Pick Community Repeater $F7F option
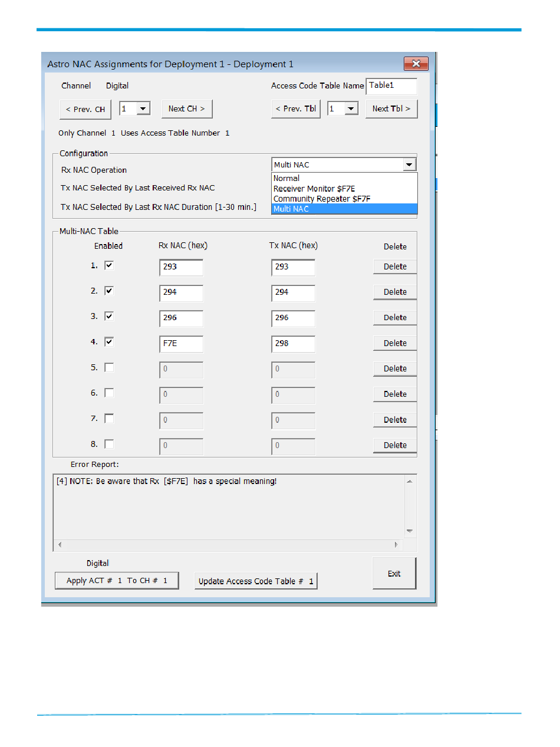 pos(322,199)
